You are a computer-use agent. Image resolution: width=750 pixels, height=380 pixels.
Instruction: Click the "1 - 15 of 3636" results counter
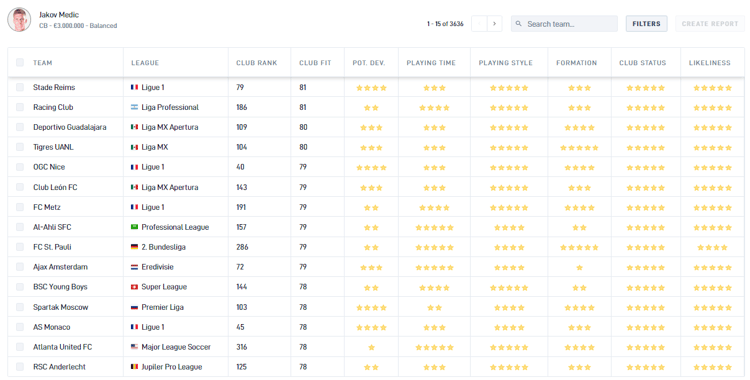click(x=445, y=23)
